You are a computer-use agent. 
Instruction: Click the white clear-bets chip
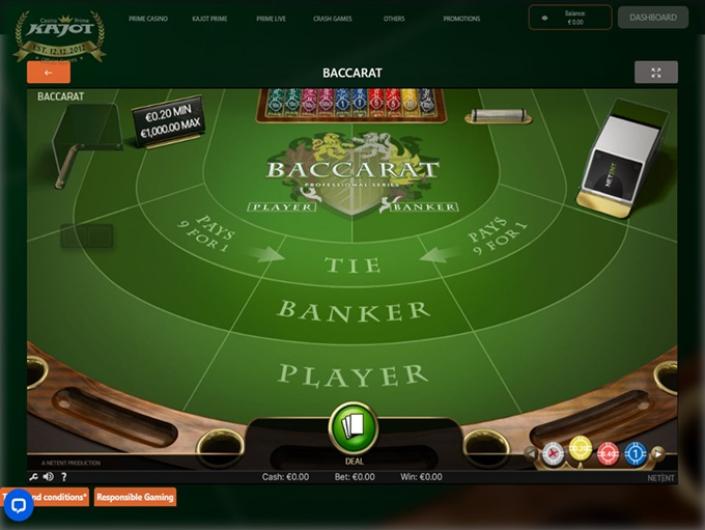553,454
